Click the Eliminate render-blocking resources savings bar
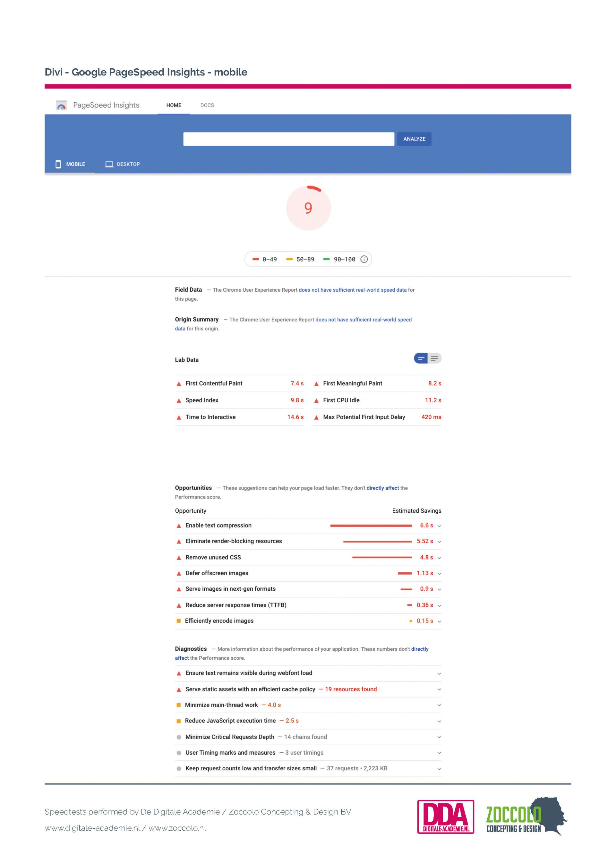 pos(377,542)
